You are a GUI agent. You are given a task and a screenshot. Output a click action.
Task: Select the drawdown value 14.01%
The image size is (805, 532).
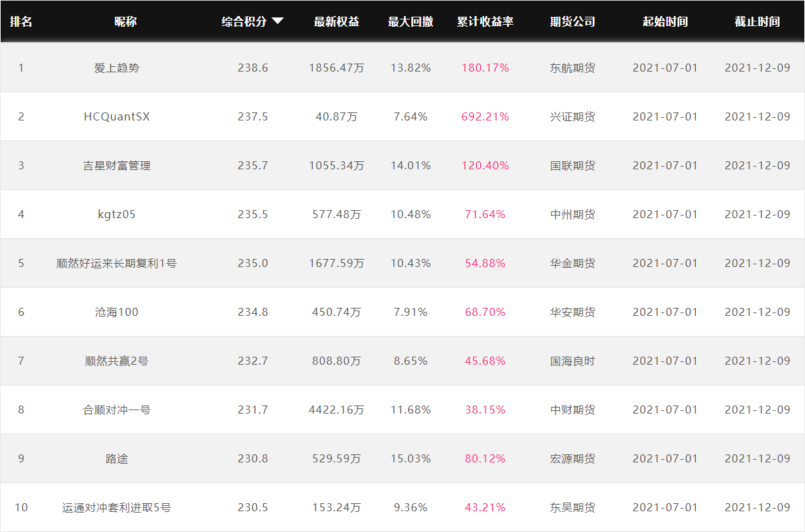[x=411, y=165]
